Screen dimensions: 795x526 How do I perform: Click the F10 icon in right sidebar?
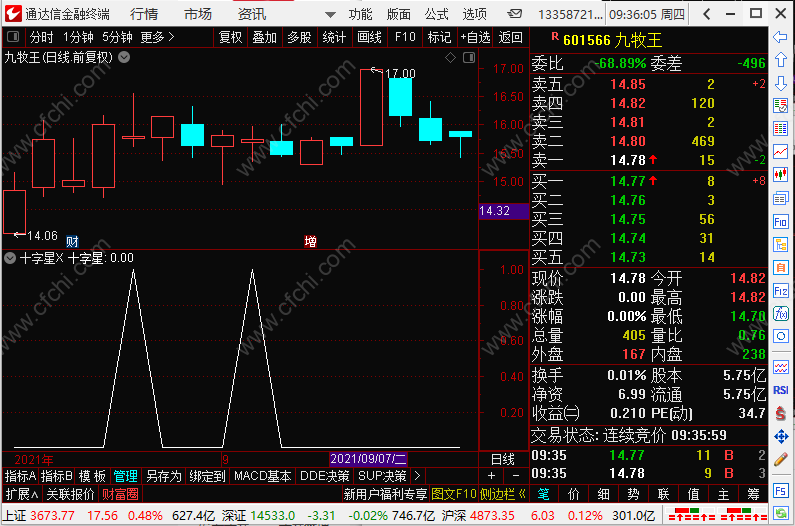(x=780, y=221)
